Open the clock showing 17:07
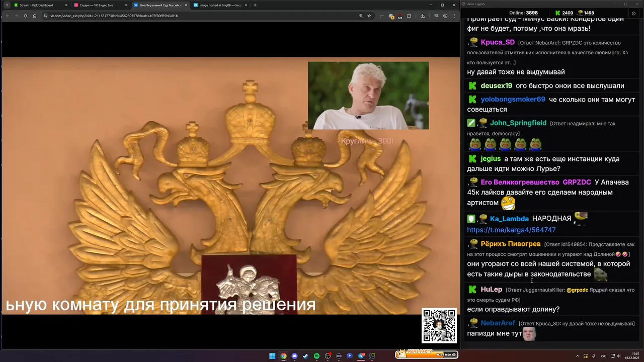The width and height of the screenshot is (644, 362). [632, 356]
